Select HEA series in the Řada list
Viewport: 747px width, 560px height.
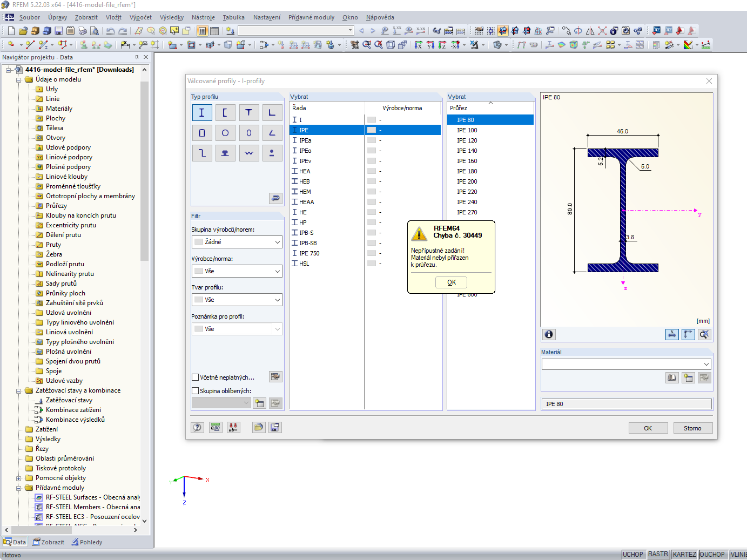point(305,171)
